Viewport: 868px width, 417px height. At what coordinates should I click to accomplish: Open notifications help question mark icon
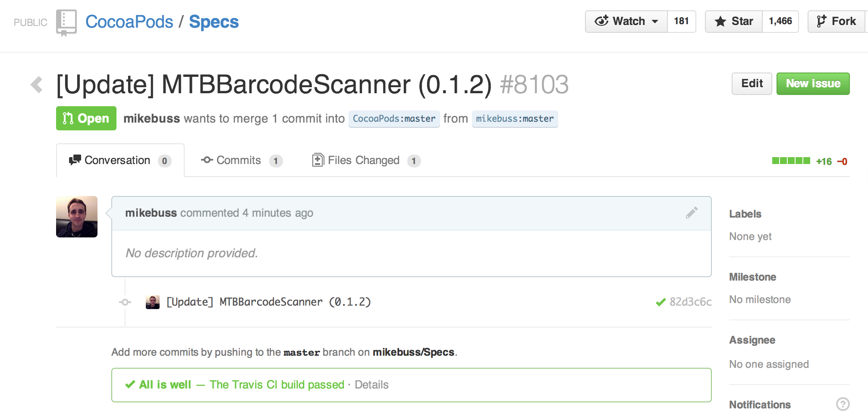click(843, 404)
